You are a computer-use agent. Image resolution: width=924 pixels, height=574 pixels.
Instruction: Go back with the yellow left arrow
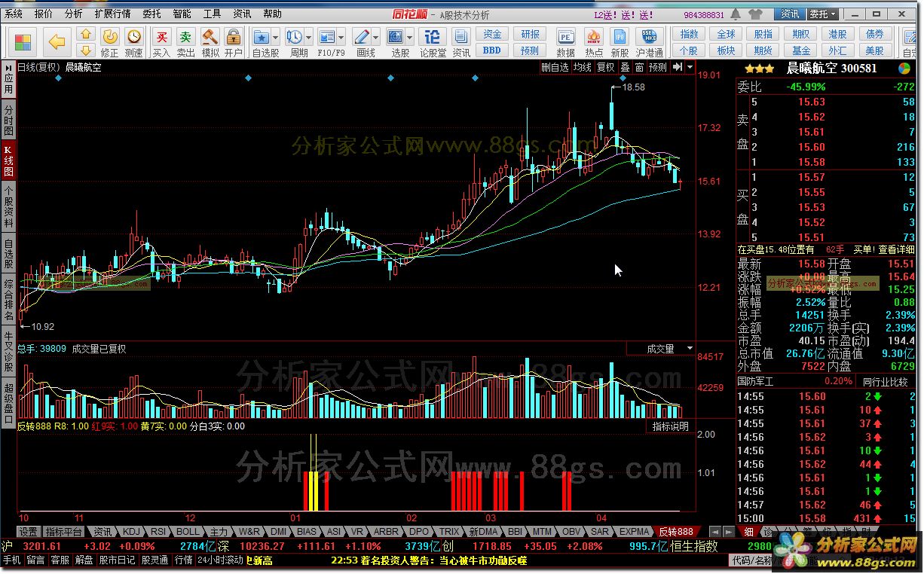coord(57,41)
